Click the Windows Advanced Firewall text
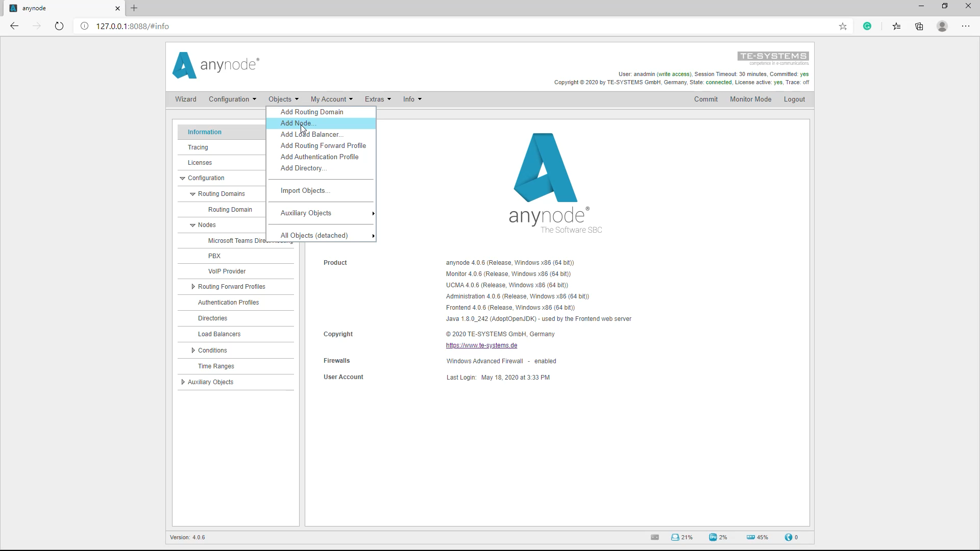The width and height of the screenshot is (980, 551). 485,361
